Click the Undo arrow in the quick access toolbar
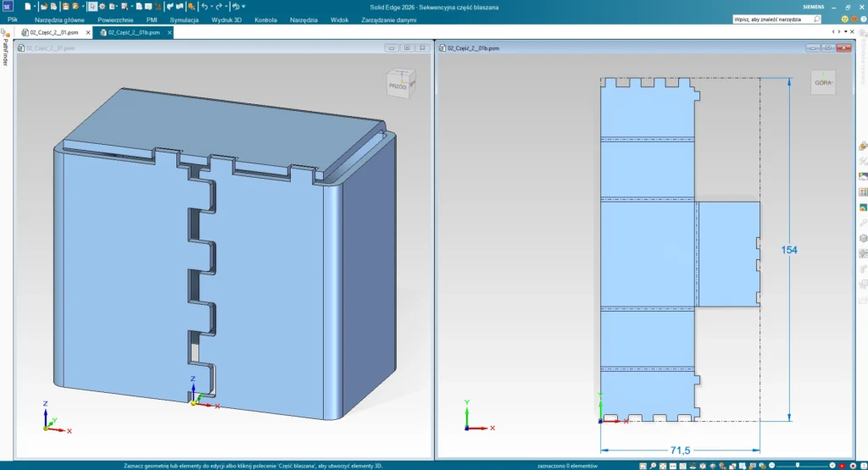The height and width of the screenshot is (470, 868). 204,6
